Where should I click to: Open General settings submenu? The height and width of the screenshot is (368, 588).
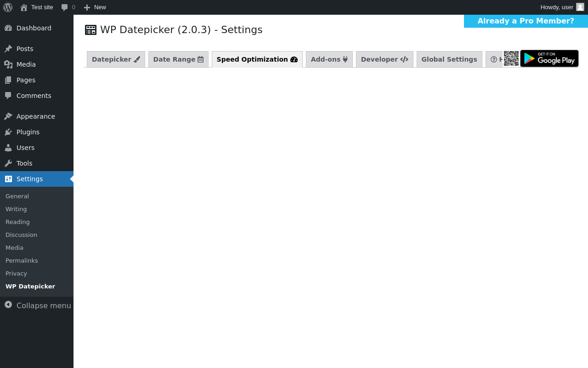pyautogui.click(x=37, y=196)
